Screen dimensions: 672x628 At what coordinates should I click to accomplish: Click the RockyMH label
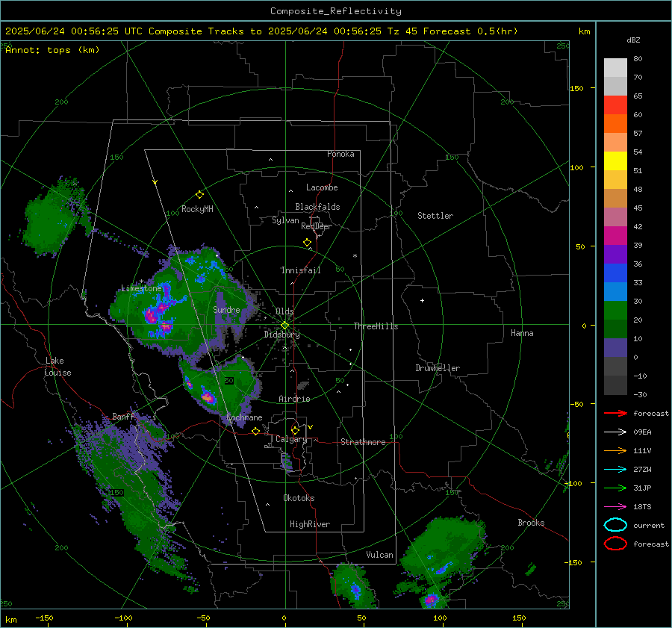click(197, 209)
